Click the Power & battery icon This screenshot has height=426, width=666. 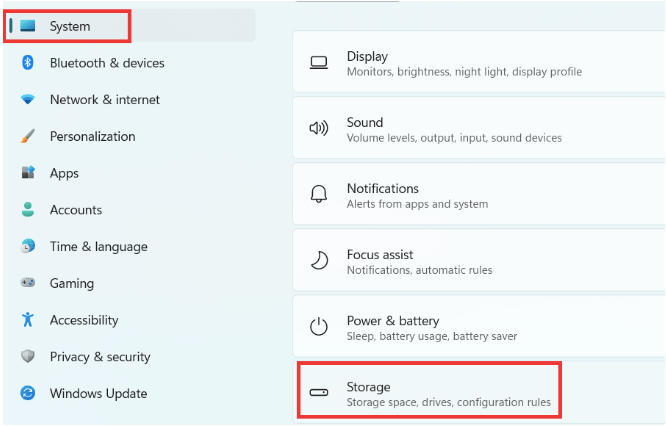(x=319, y=327)
